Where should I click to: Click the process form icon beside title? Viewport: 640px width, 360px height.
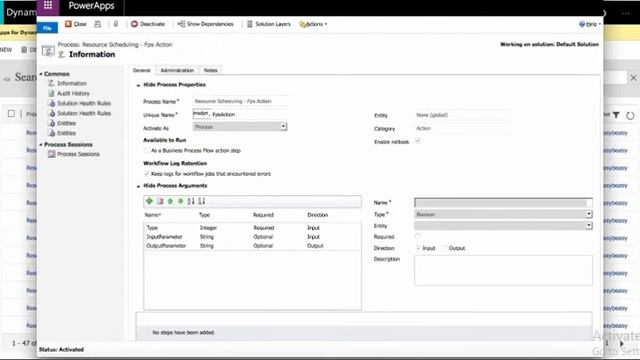pyautogui.click(x=48, y=51)
